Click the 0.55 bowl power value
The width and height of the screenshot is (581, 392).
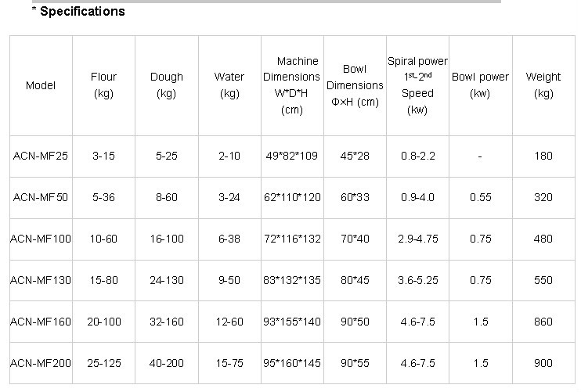tap(480, 197)
